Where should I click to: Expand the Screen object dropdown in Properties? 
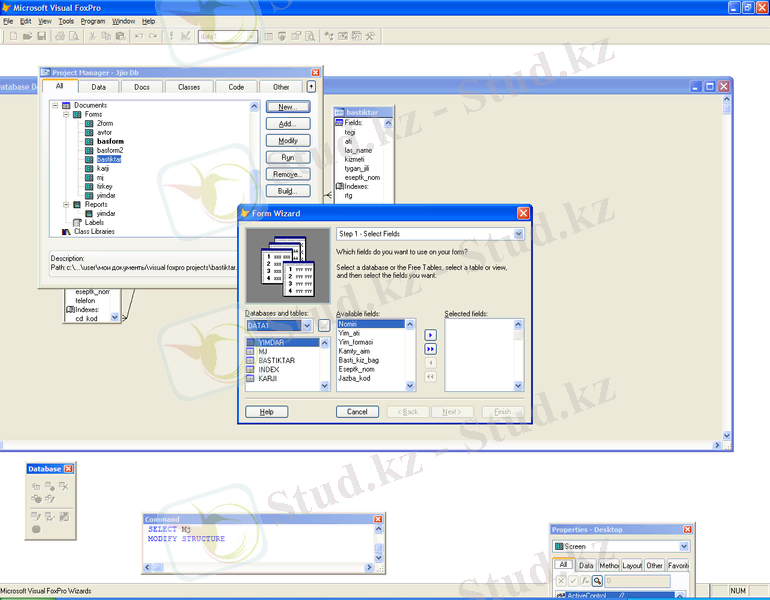tap(684, 547)
